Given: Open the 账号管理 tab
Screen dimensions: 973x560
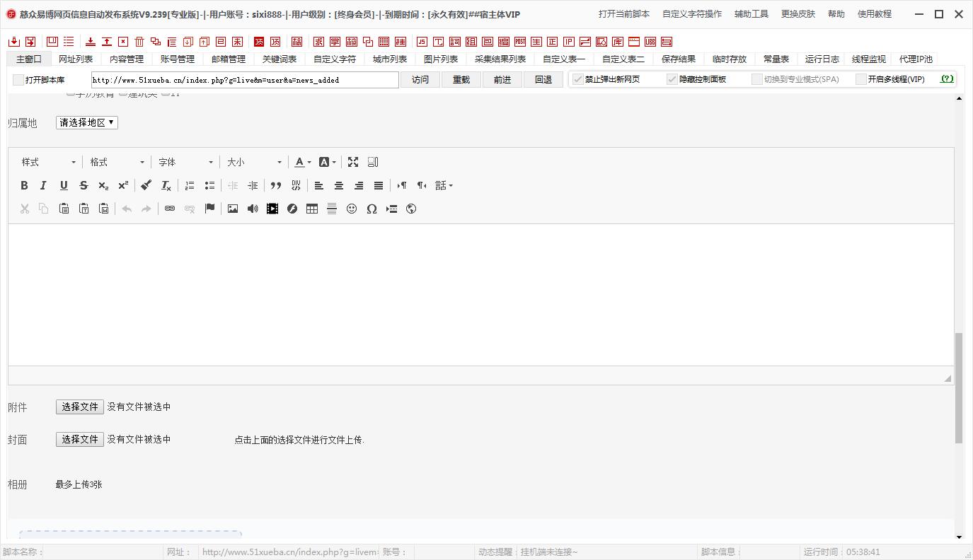Looking at the screenshot, I should (178, 59).
